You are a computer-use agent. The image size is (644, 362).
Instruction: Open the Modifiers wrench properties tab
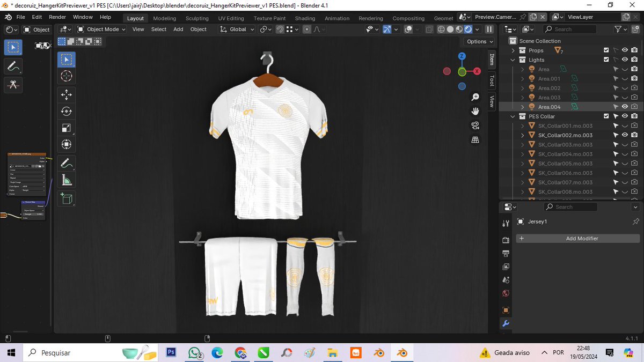point(505,324)
